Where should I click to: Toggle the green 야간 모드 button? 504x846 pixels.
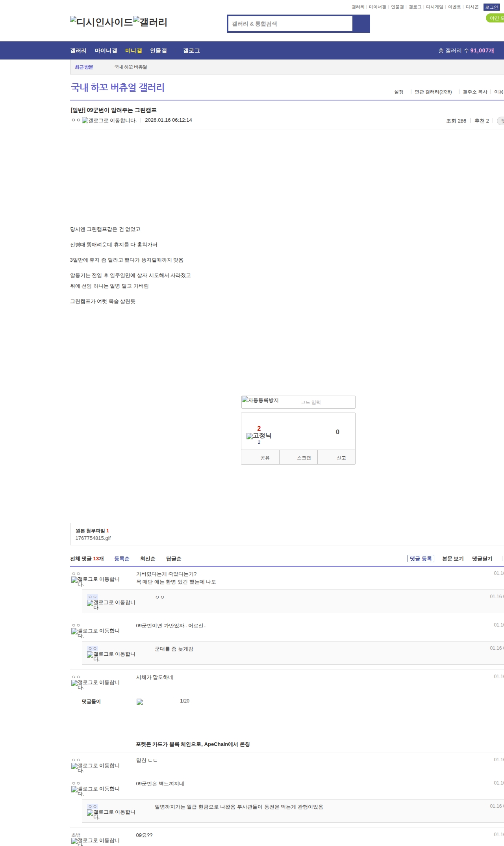(495, 18)
